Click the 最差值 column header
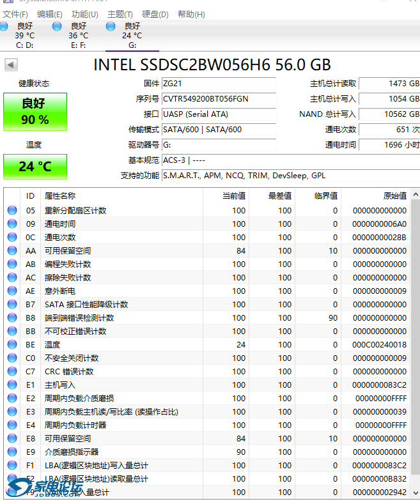 pos(272,195)
